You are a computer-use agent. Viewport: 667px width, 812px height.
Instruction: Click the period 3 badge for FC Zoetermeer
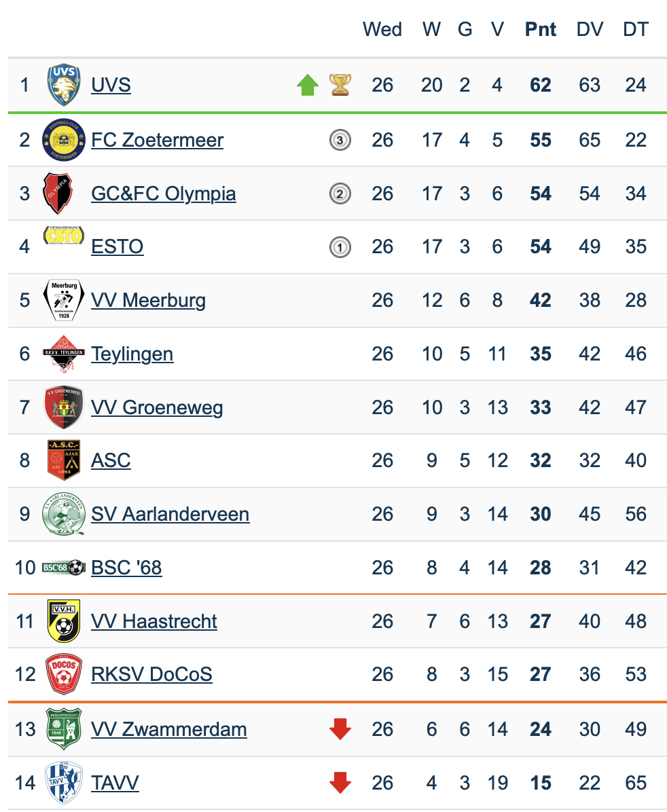340,141
